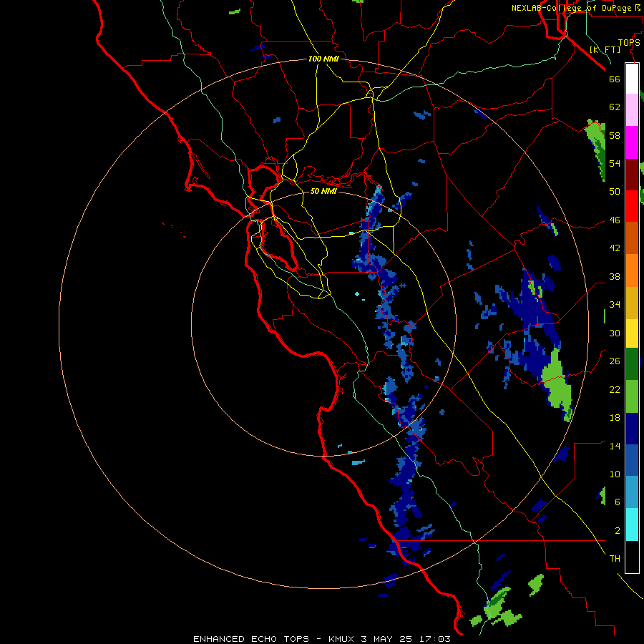The image size is (644, 644).
Task: Click the black TH threshold swatch
Action: point(632,557)
